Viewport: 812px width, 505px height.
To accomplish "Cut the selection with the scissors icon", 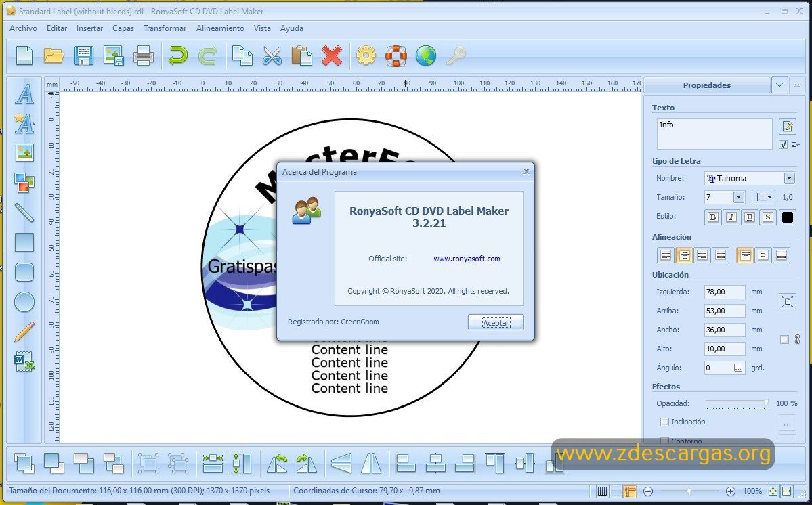I will 272,56.
